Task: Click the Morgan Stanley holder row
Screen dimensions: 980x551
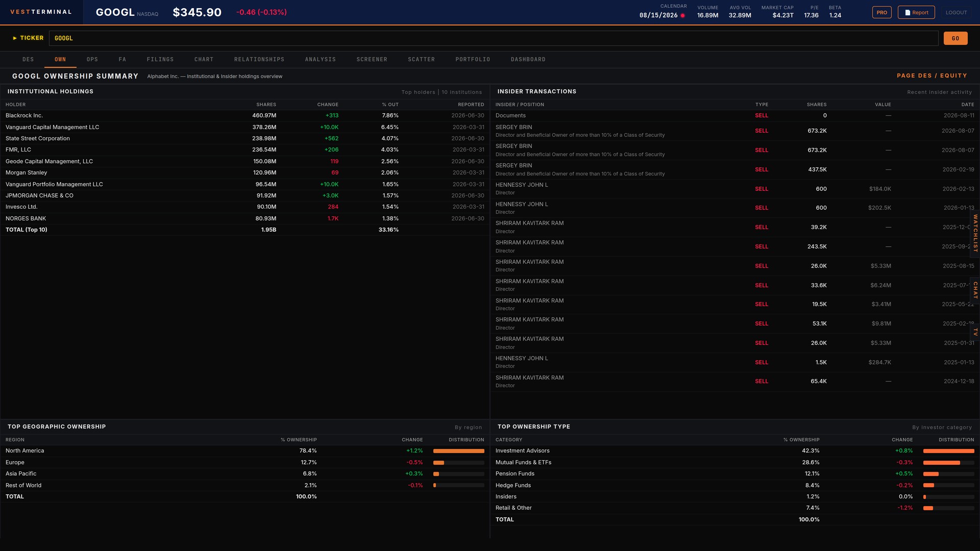Action: pyautogui.click(x=245, y=172)
